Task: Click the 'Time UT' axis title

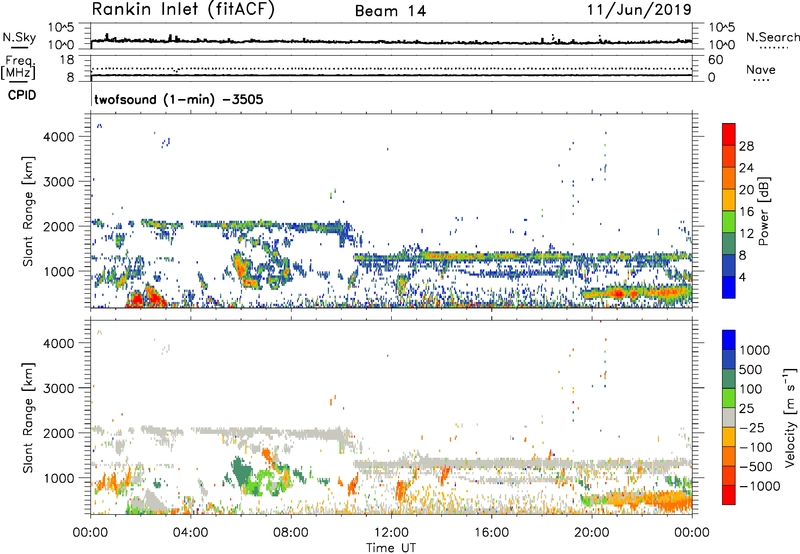Action: coord(391,547)
